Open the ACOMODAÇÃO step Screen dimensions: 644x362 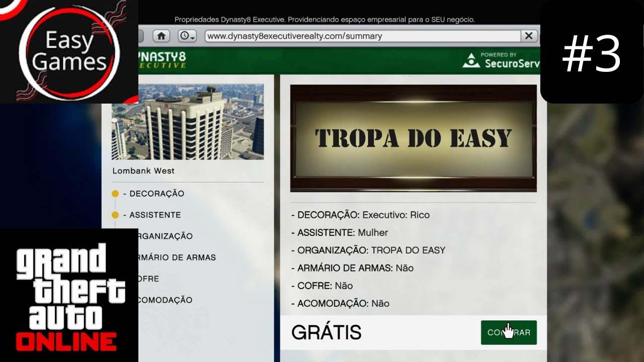click(x=166, y=300)
